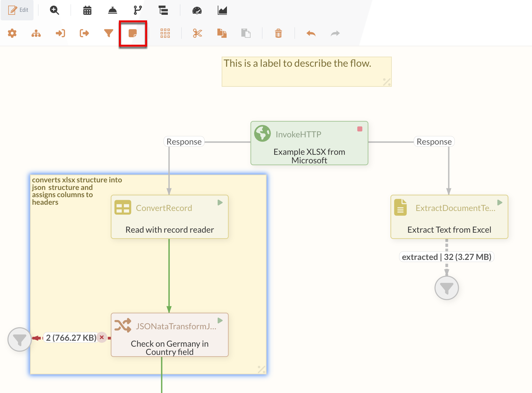532x393 pixels.
Task: Copy the selected components
Action: pos(222,33)
